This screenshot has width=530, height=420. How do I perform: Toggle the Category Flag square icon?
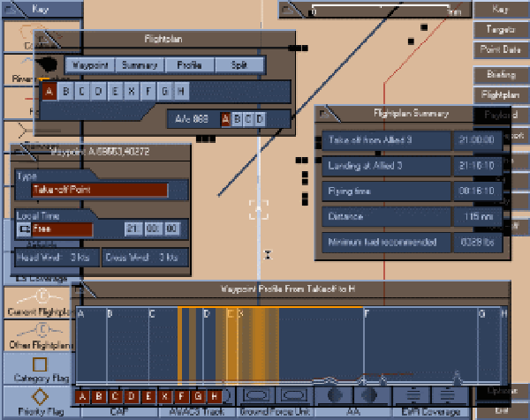(40, 364)
